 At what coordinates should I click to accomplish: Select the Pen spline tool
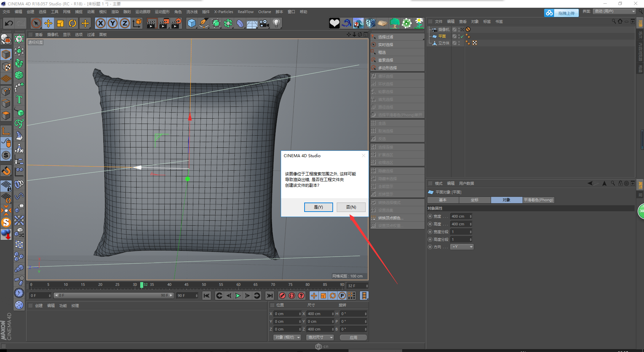pos(204,23)
